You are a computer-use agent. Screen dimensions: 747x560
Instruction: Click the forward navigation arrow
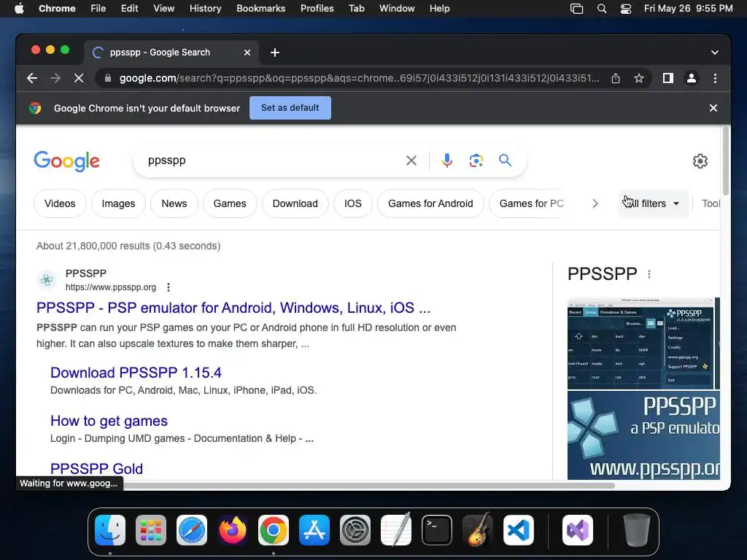click(x=55, y=78)
